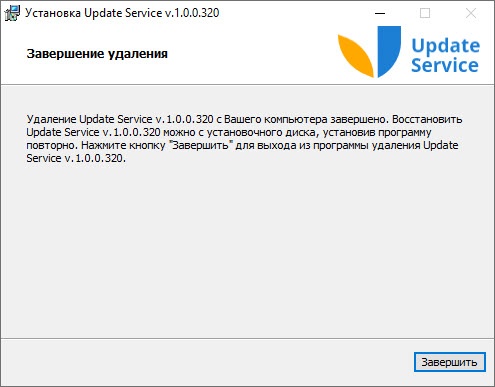Click the blue shield shape in the logo
The height and width of the screenshot is (387, 495).
(x=389, y=51)
